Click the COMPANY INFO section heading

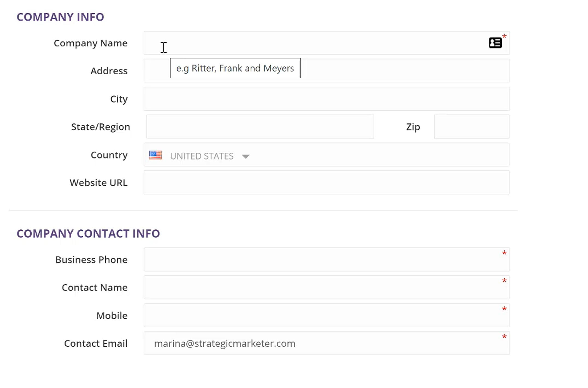coord(60,17)
